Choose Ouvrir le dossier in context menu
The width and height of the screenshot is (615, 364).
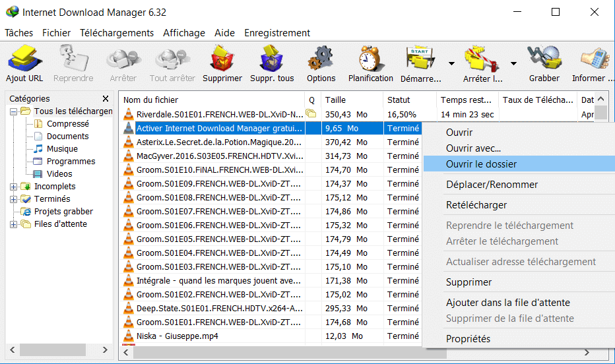click(519, 164)
